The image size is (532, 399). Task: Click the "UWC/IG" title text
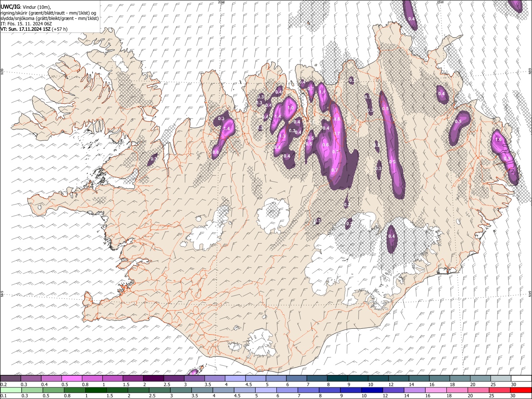pyautogui.click(x=10, y=7)
